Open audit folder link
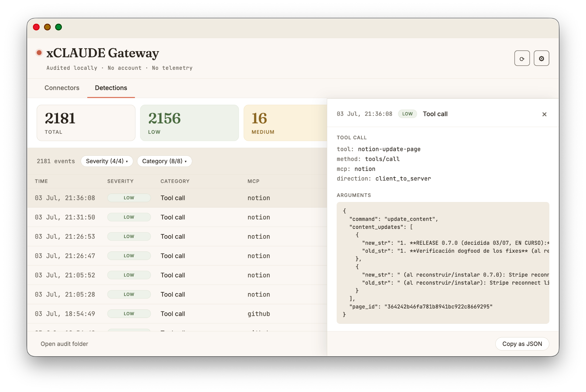The image size is (586, 392). coord(64,344)
